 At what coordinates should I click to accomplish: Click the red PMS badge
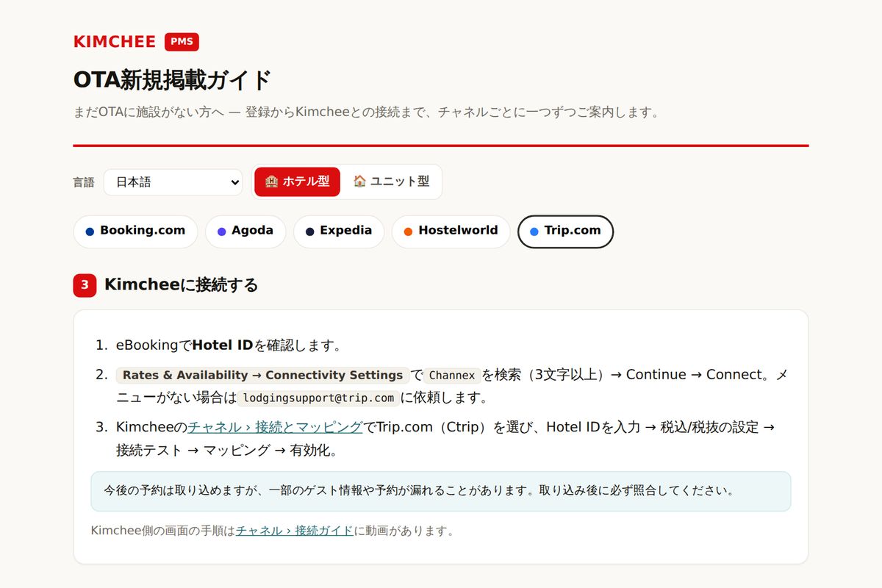(x=182, y=42)
